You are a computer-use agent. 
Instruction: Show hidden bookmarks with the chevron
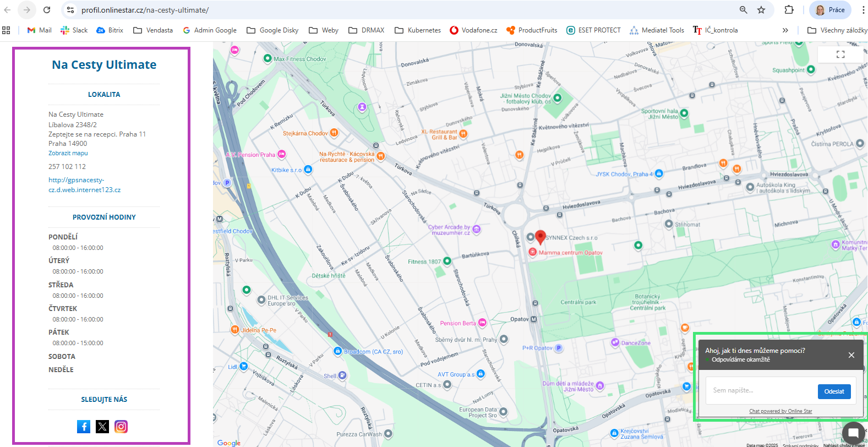[785, 30]
